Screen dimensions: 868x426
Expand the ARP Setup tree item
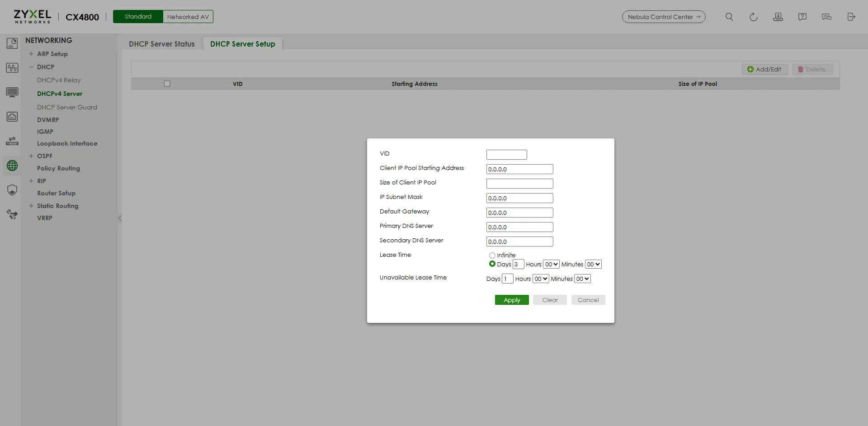31,54
